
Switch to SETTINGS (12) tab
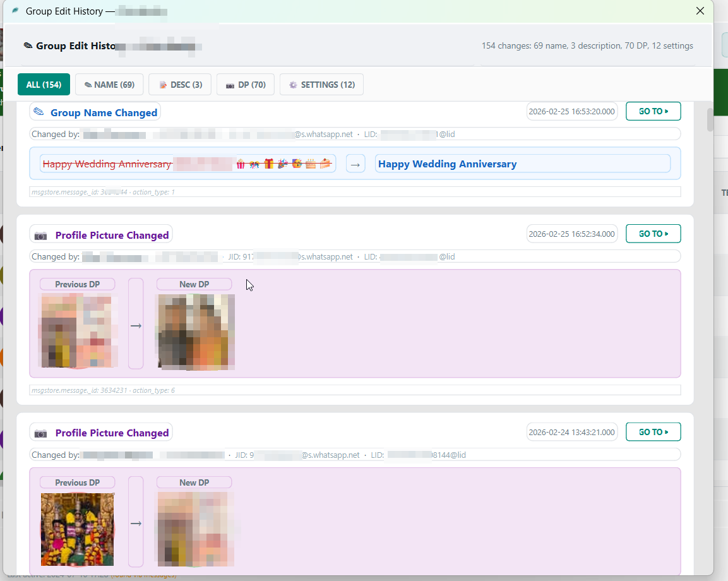321,85
